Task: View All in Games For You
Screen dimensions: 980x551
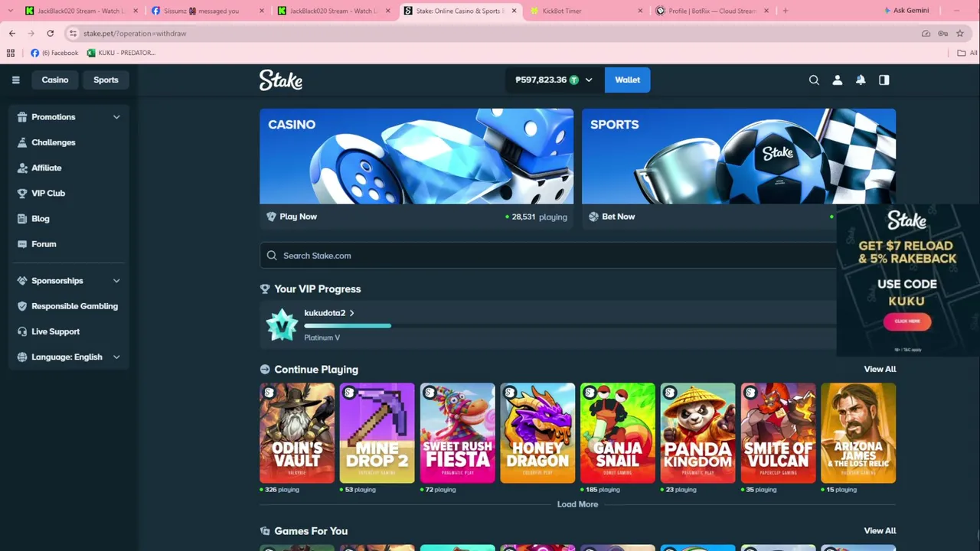Action: [880, 530]
